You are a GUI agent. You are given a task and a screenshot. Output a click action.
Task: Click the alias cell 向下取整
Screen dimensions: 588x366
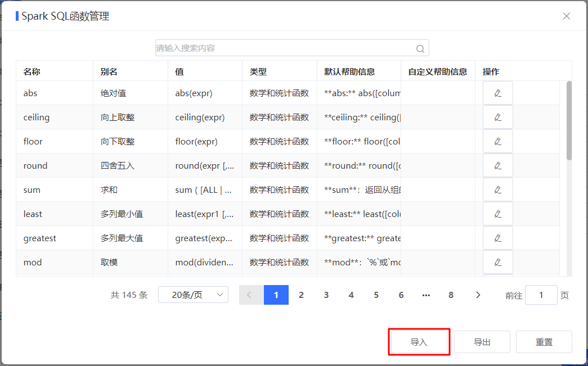[x=131, y=141]
